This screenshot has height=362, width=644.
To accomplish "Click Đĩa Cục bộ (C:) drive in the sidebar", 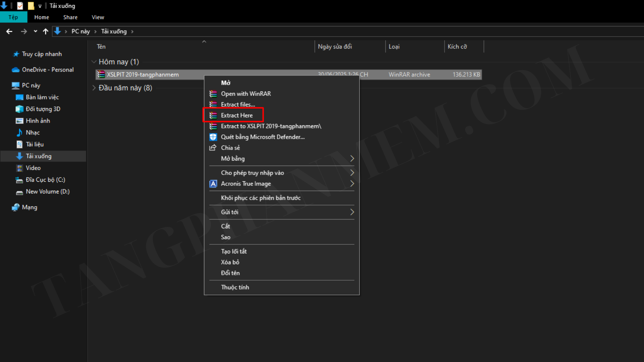I will click(x=45, y=180).
